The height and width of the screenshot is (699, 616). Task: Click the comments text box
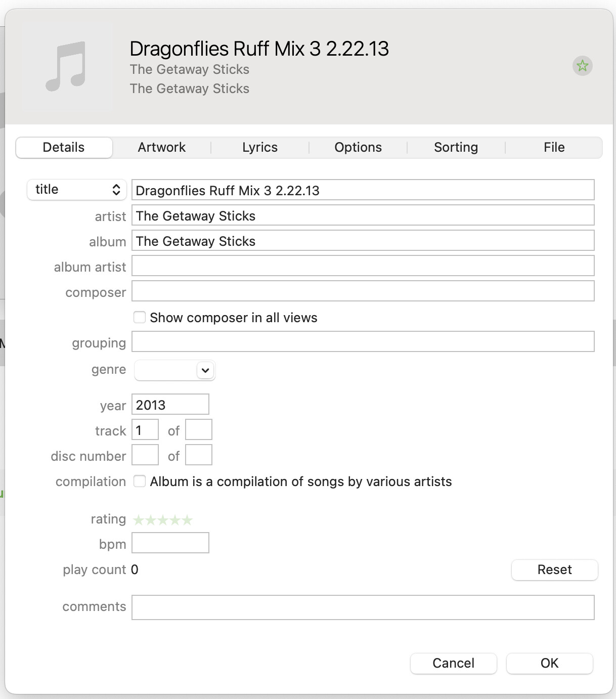[363, 607]
